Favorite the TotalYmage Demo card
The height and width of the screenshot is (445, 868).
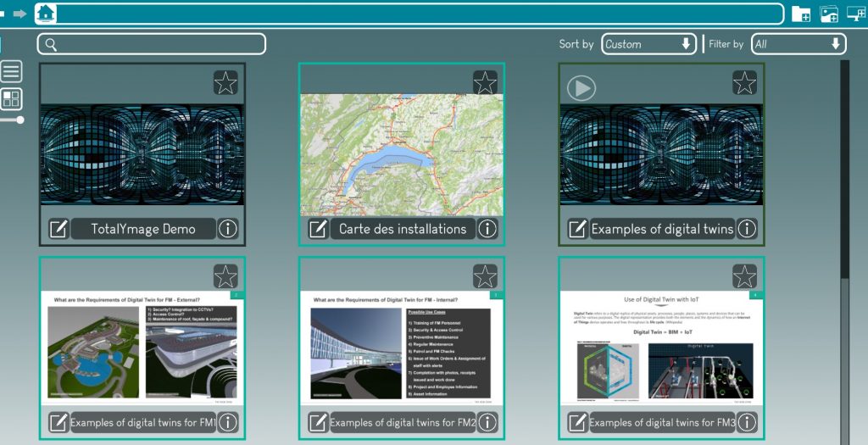[x=225, y=82]
